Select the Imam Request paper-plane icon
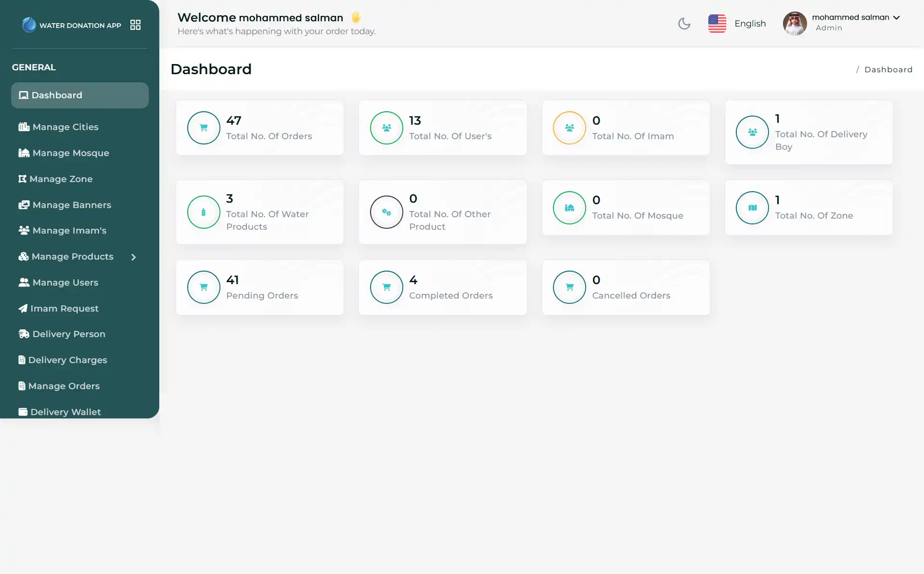The image size is (924, 574). [23, 308]
